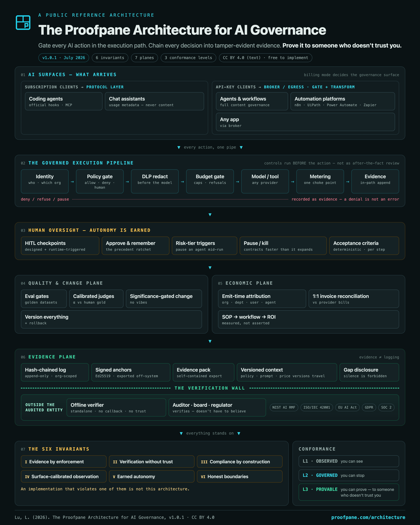Click the Eval gates card
420x525 pixels.
coord(44,299)
